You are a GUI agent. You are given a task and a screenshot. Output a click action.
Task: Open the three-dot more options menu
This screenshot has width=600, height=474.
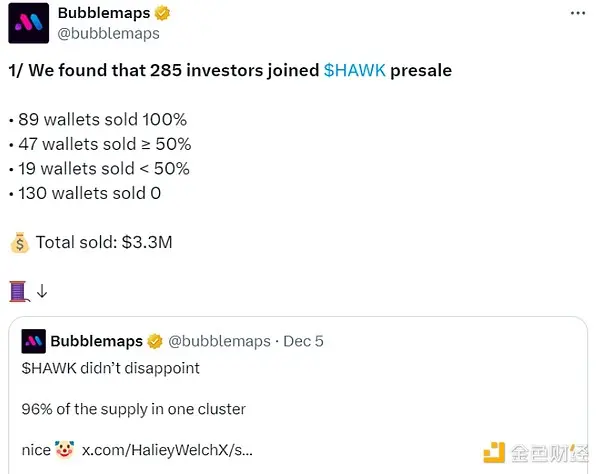pyautogui.click(x=577, y=13)
